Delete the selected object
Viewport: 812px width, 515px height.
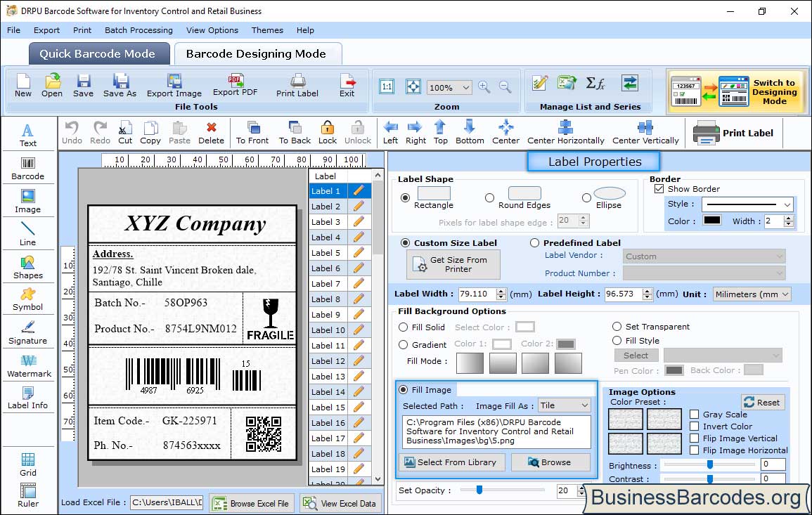point(212,133)
